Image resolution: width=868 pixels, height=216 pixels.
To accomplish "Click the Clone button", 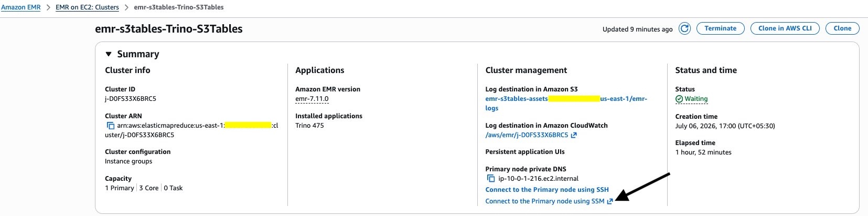I will tap(842, 28).
